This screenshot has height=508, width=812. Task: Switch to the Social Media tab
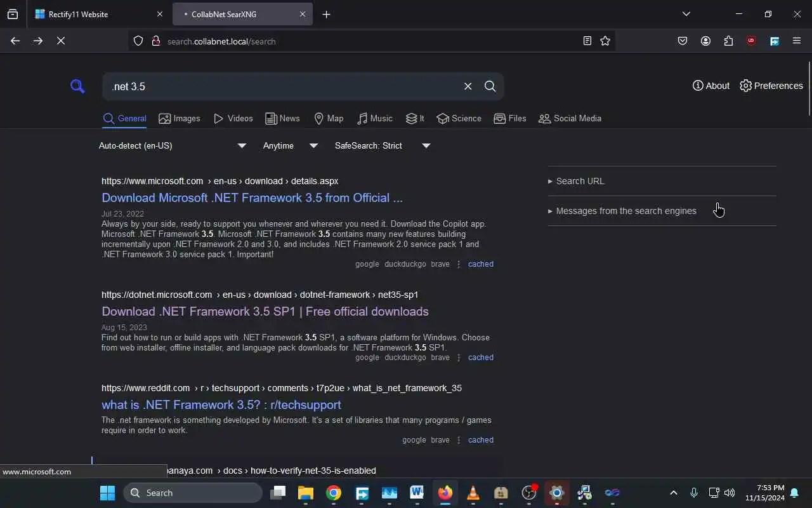[x=570, y=119]
